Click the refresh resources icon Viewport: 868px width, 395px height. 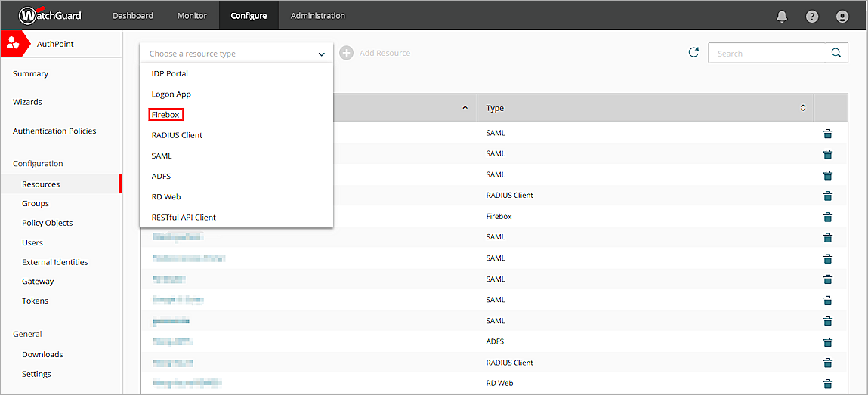(693, 53)
